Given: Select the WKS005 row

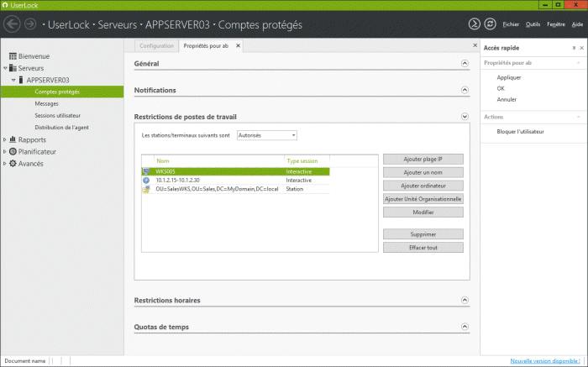Looking at the screenshot, I should (x=235, y=171).
